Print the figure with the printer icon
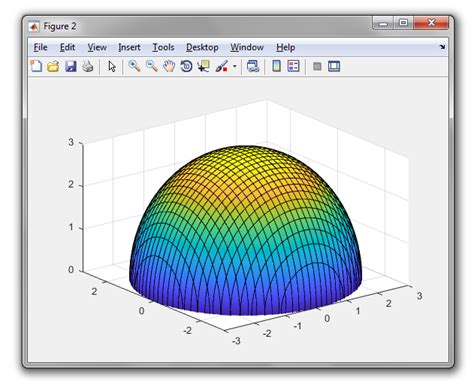The height and width of the screenshot is (387, 474). 88,66
